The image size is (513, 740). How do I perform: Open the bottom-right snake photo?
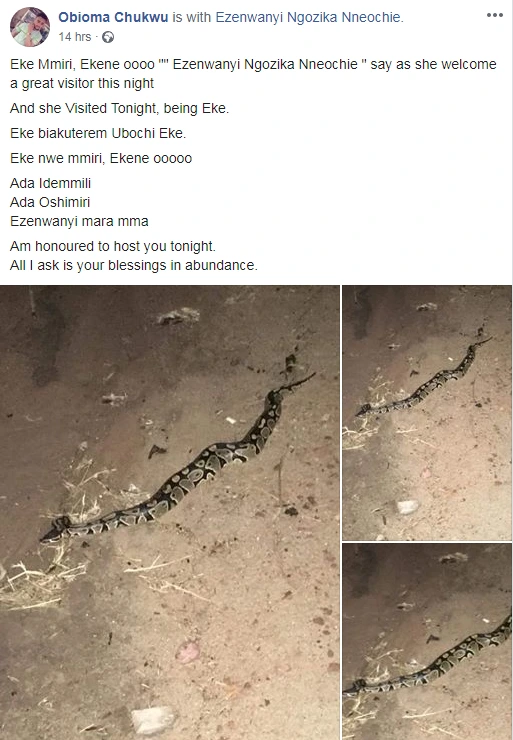[427, 642]
